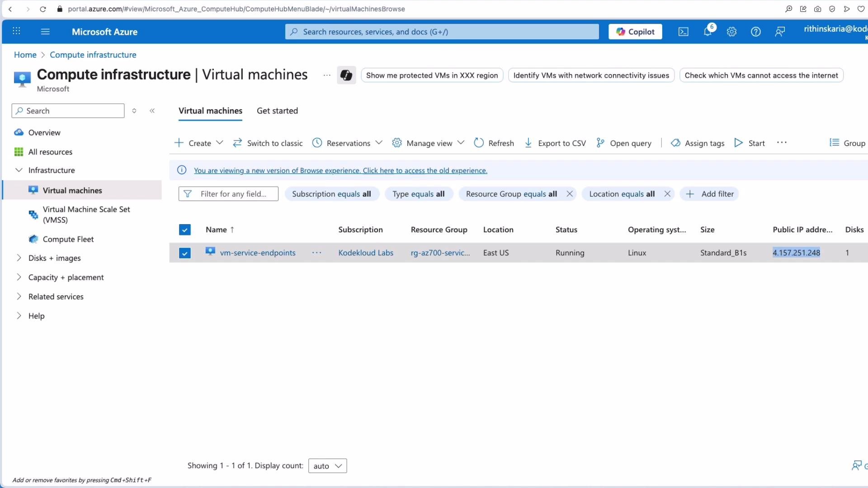Open the Create dropdown

click(x=199, y=143)
